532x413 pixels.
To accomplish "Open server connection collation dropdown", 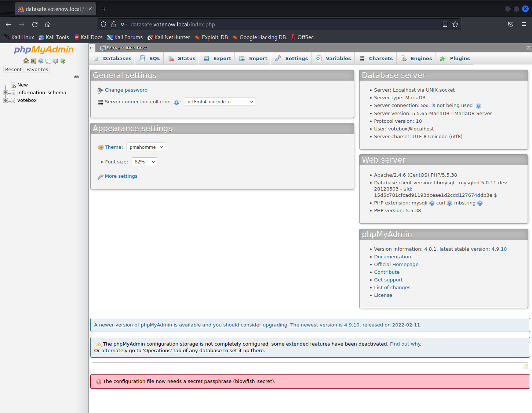I will (220, 102).
